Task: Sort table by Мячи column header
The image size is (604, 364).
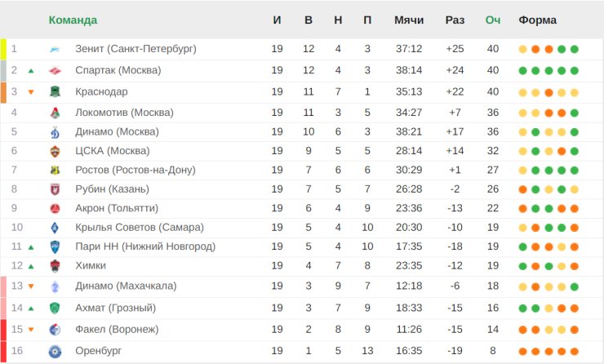Action: click(x=408, y=20)
